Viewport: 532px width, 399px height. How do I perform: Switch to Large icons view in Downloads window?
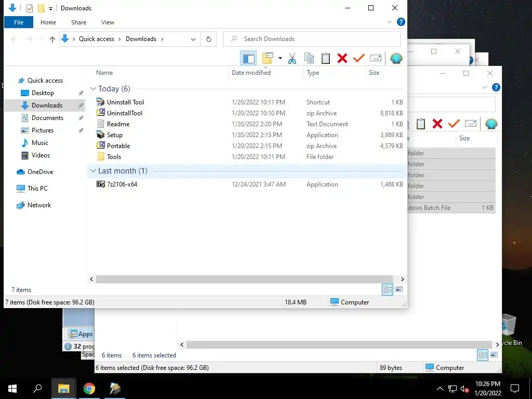tap(399, 289)
